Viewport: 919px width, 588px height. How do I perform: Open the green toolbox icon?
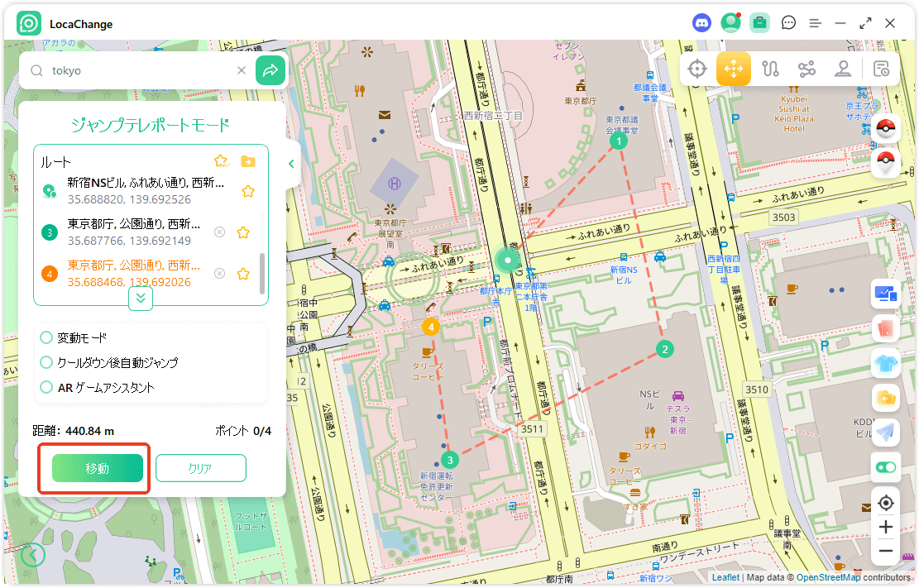759,23
